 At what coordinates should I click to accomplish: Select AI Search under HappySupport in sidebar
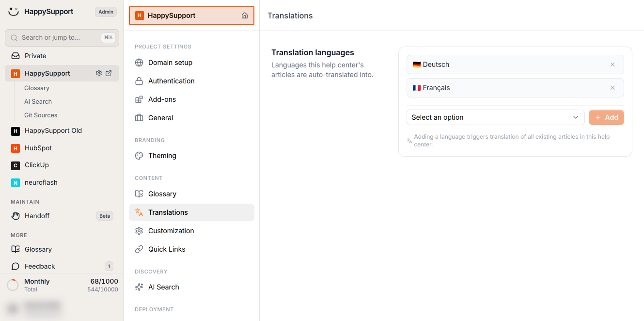[x=38, y=101]
